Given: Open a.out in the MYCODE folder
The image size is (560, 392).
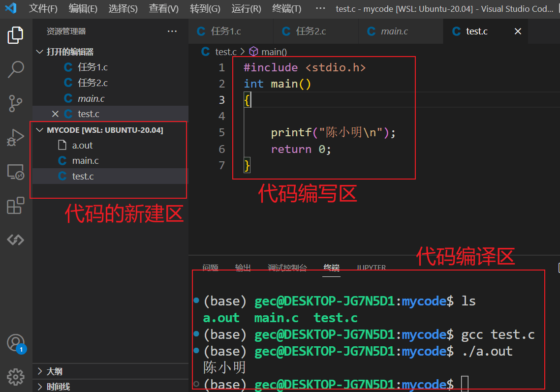Looking at the screenshot, I should click(x=110, y=145).
